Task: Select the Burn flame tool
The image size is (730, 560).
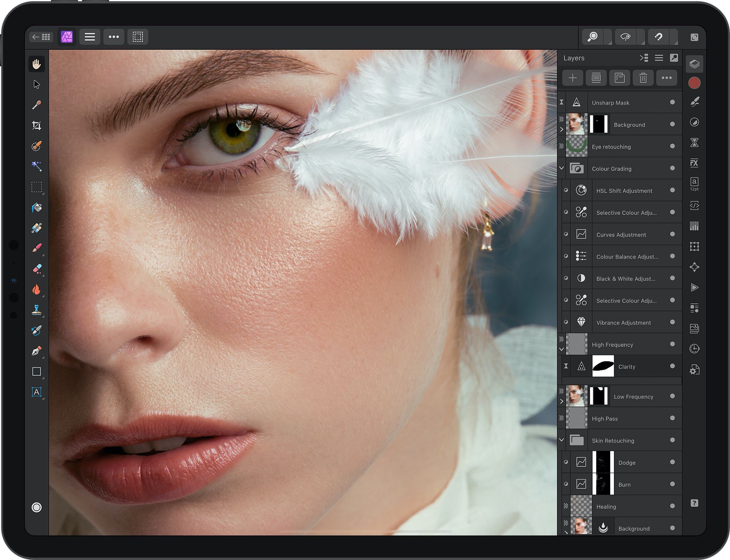Action: coord(36,290)
